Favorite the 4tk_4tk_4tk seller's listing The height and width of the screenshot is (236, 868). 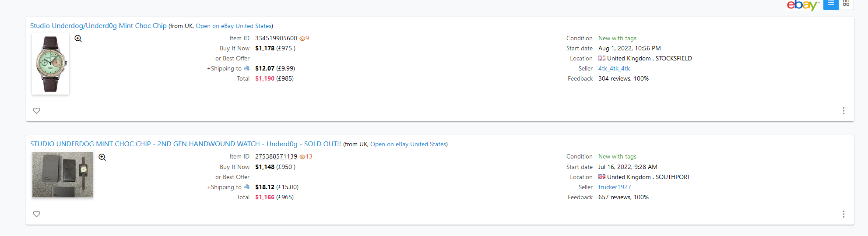[x=37, y=111]
